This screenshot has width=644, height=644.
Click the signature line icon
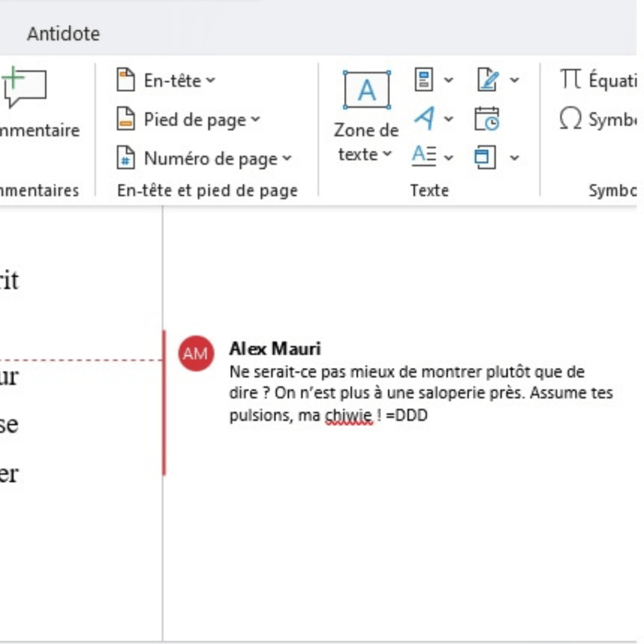pos(487,80)
